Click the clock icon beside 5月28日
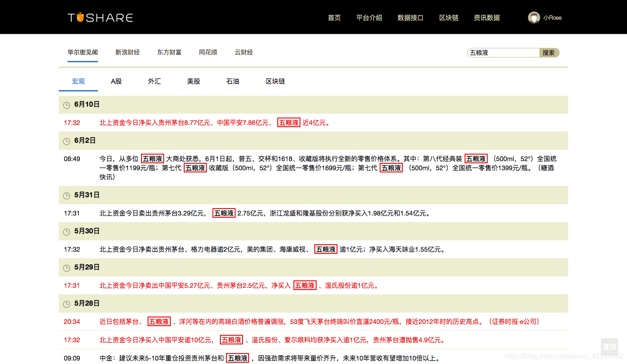The width and height of the screenshot is (627, 364). pos(67,304)
